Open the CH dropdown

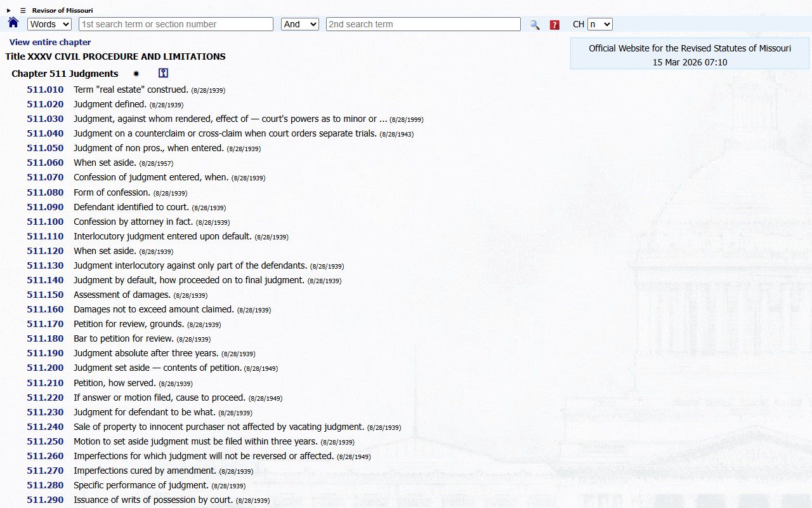(599, 24)
